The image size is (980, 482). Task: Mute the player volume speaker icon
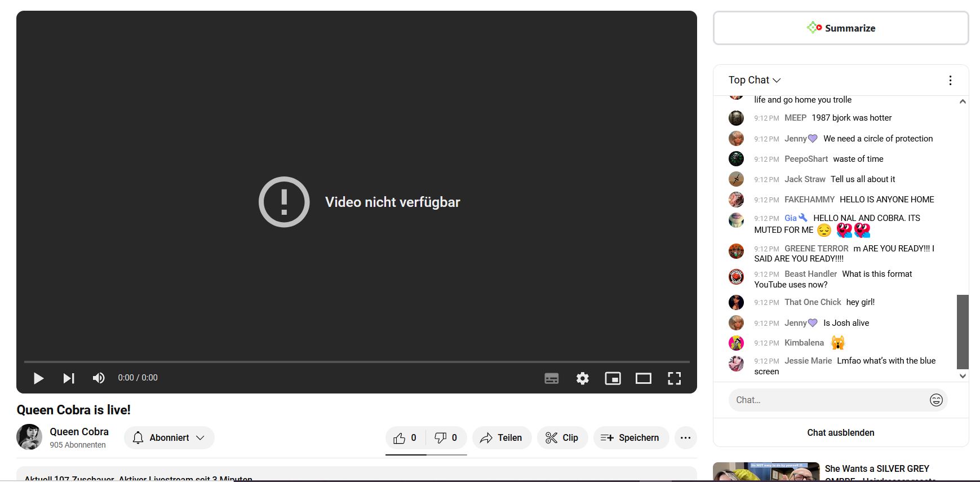click(x=99, y=378)
